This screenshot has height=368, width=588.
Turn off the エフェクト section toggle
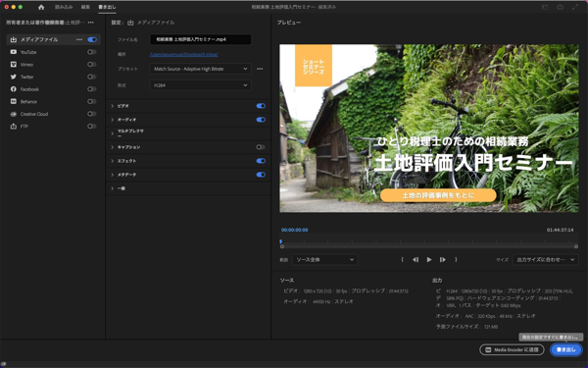[x=261, y=161]
